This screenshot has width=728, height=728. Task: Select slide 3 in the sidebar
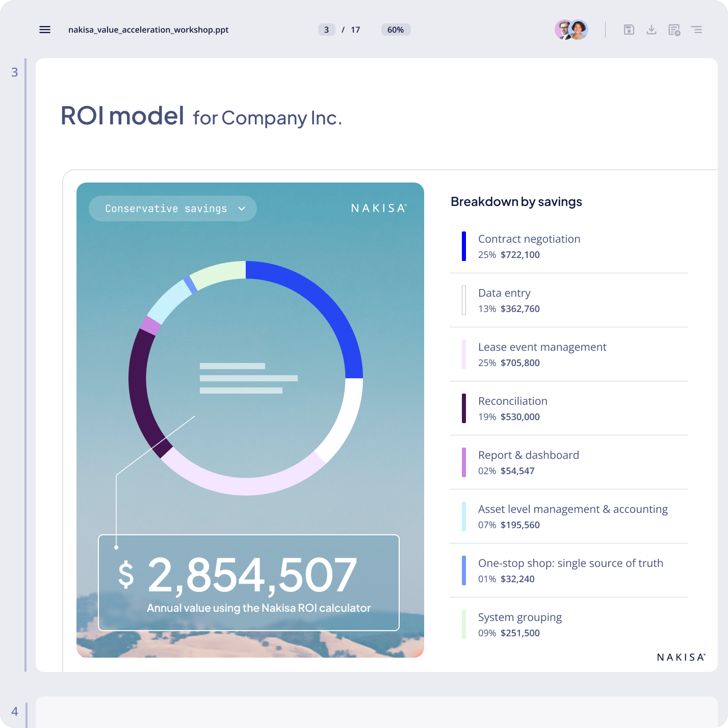(15, 72)
